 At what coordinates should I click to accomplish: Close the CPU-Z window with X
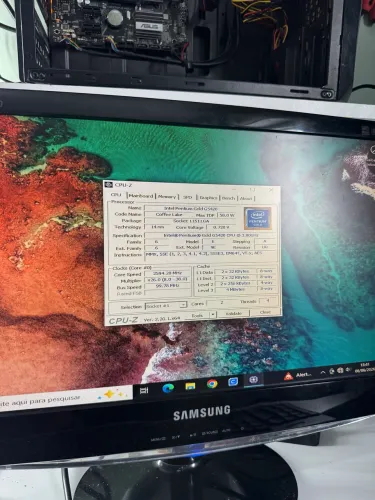tap(271, 190)
